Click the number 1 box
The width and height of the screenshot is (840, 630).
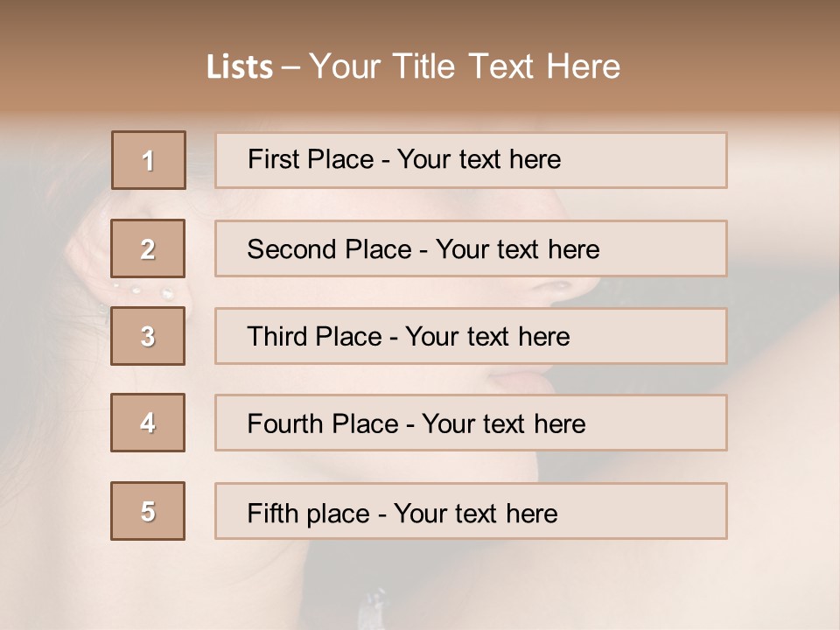pos(149,160)
